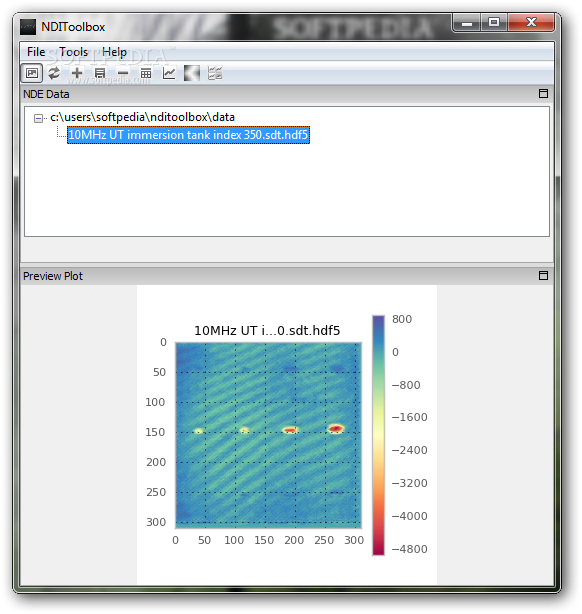Maximize the NDIToolbox window
The image size is (582, 614).
click(494, 23)
